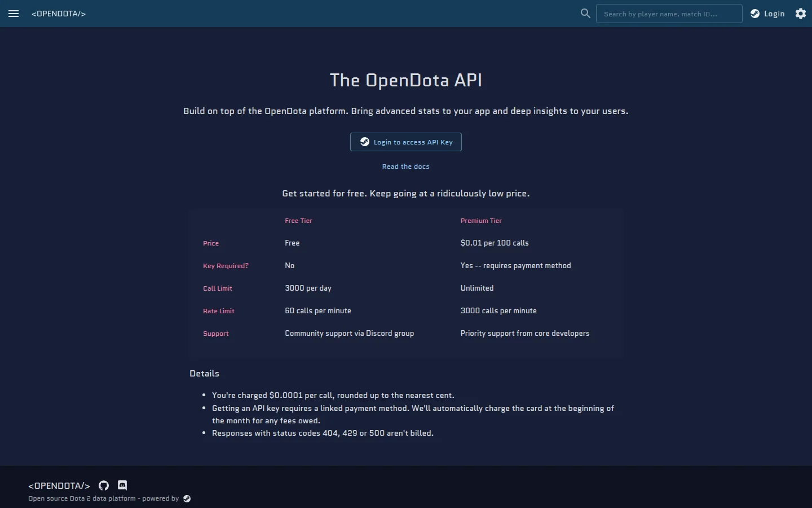Focus the player name search field
Screen dimensions: 812x508
[x=669, y=14]
